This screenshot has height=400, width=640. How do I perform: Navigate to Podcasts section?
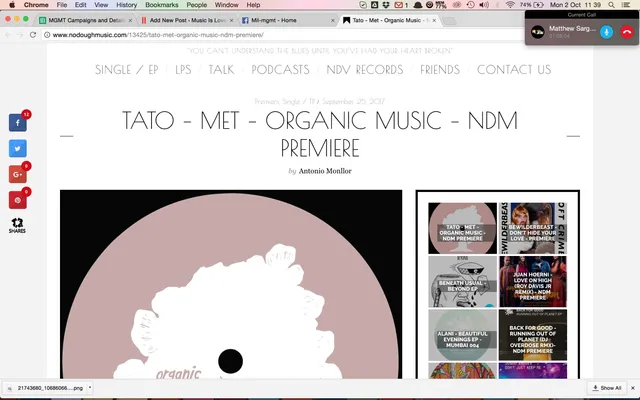(280, 70)
